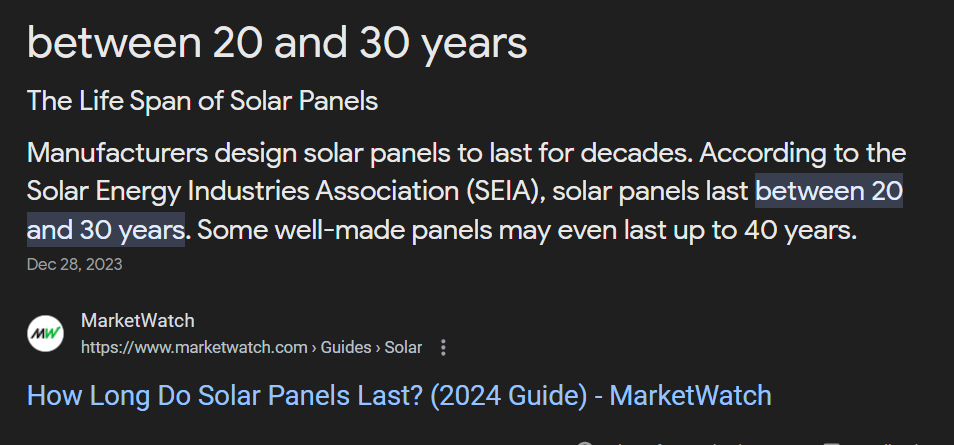Click the trailing MarketWatch word in the blue title
Screen dimensions: 954x445
click(691, 396)
